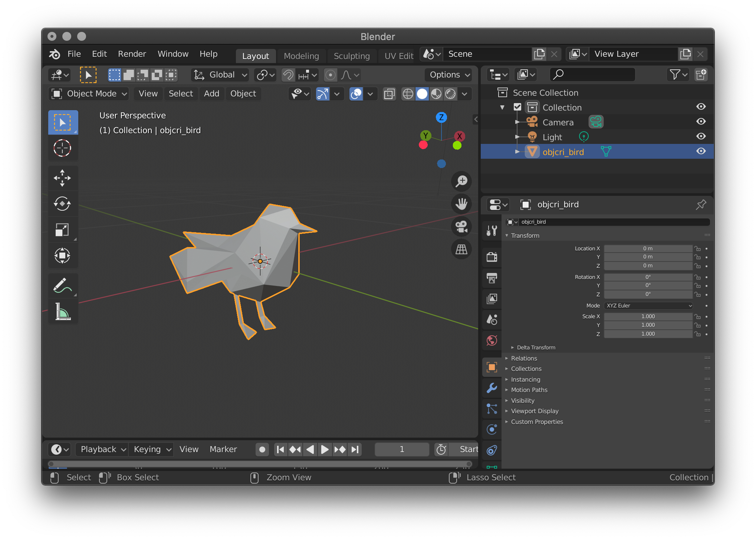756x540 pixels.
Task: Open the Render menu
Action: point(132,54)
